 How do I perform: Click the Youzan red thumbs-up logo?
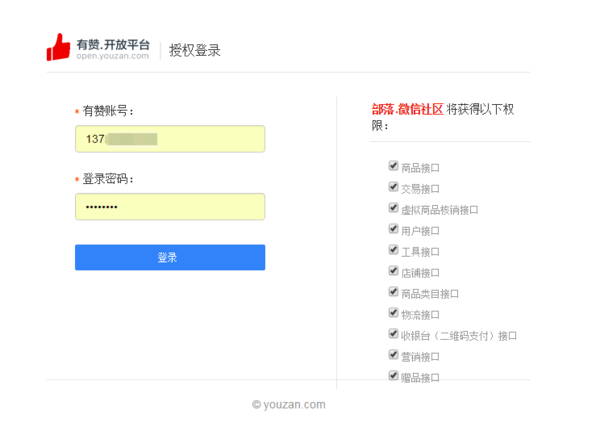(x=59, y=48)
